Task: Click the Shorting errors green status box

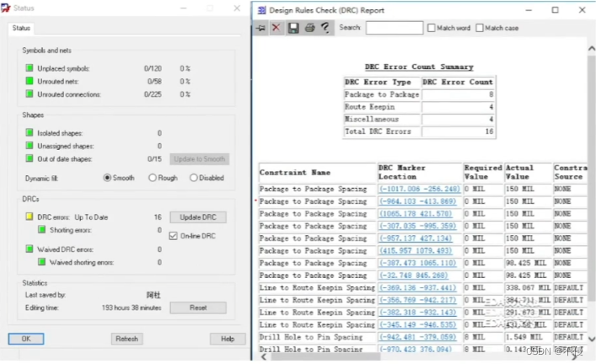Action: click(42, 229)
